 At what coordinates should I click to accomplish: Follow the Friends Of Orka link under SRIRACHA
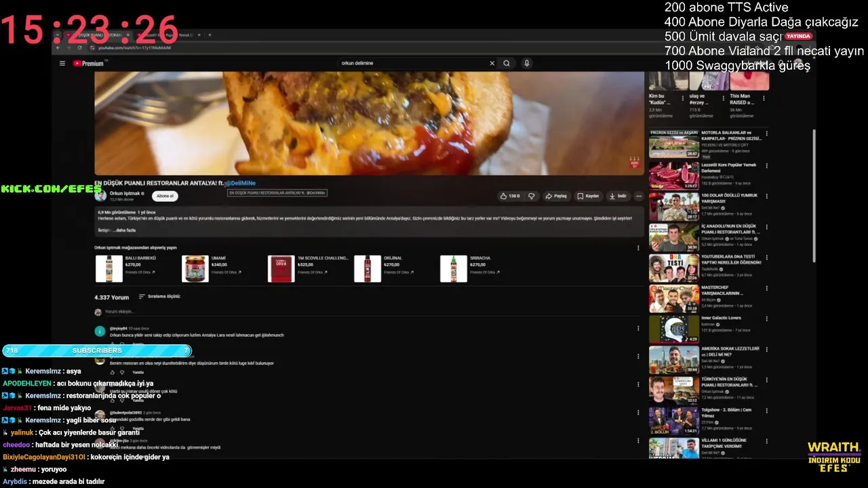[x=484, y=272]
